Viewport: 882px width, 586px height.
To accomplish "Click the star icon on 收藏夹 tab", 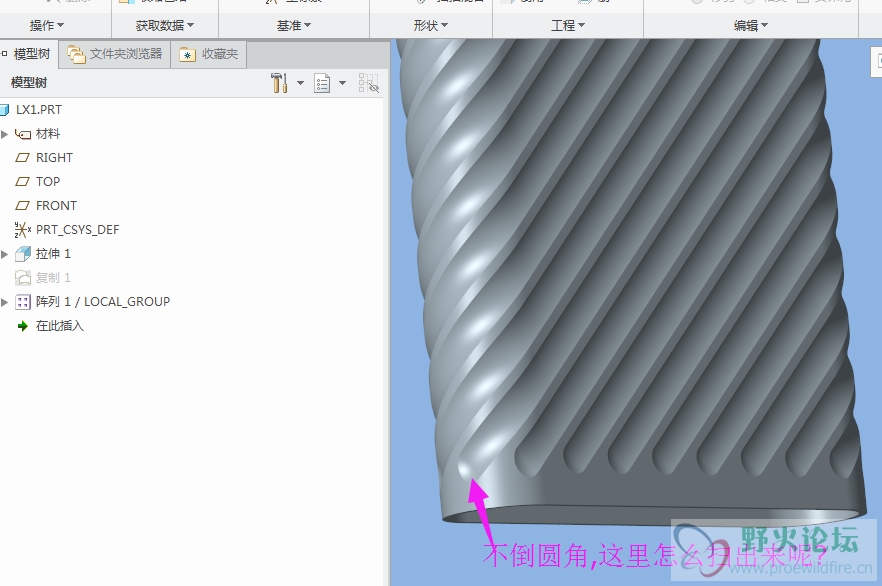I will (187, 55).
